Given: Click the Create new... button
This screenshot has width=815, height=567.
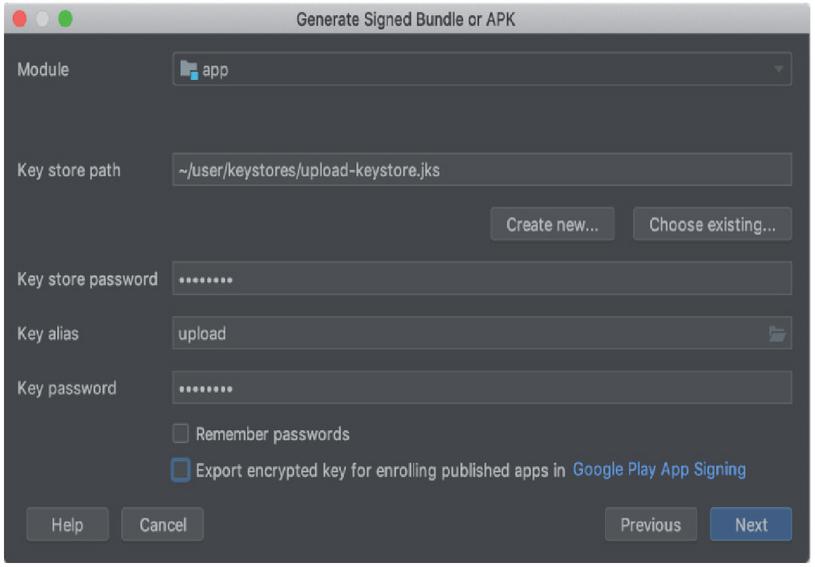Looking at the screenshot, I should pyautogui.click(x=553, y=225).
